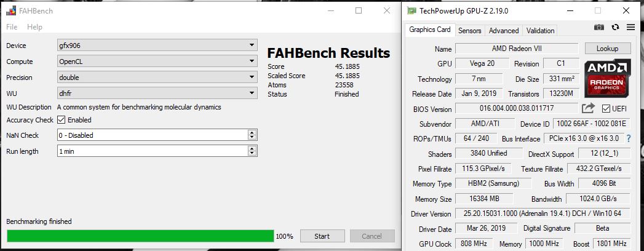The width and height of the screenshot is (644, 251).
Task: Click the DirectX Support value 12 (12_1)
Action: pyautogui.click(x=604, y=154)
